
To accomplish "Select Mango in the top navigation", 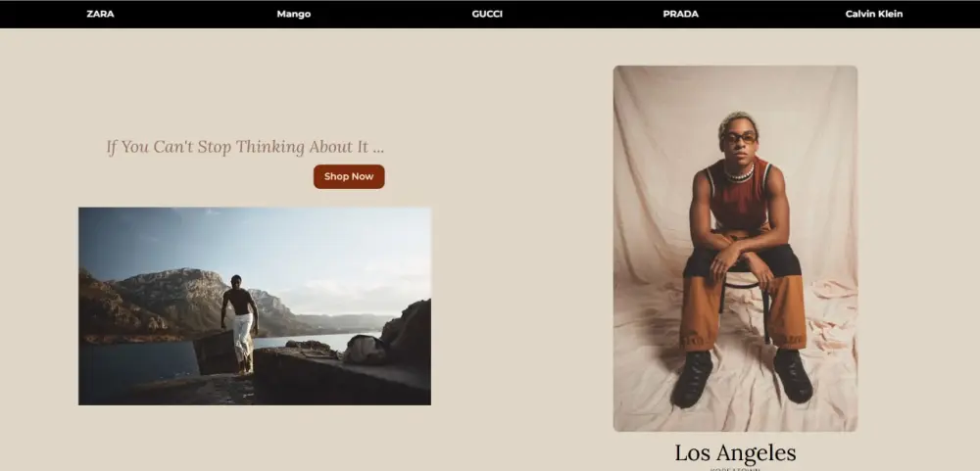I will pos(294,14).
